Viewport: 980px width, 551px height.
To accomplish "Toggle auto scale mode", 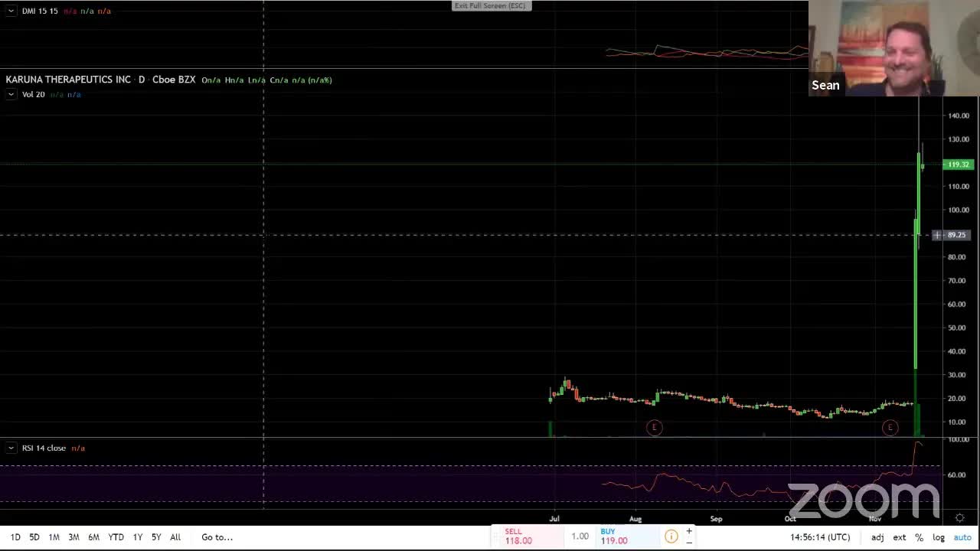I will click(962, 537).
